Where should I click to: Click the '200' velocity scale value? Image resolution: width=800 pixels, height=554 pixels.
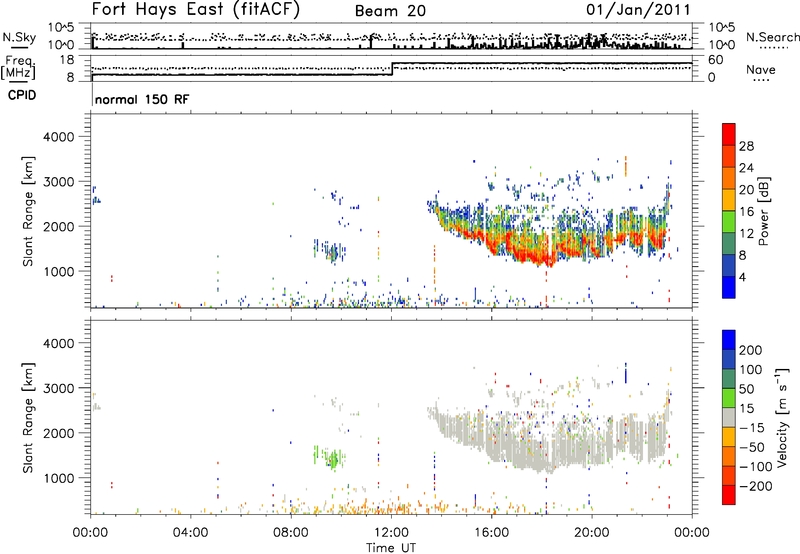pos(751,350)
